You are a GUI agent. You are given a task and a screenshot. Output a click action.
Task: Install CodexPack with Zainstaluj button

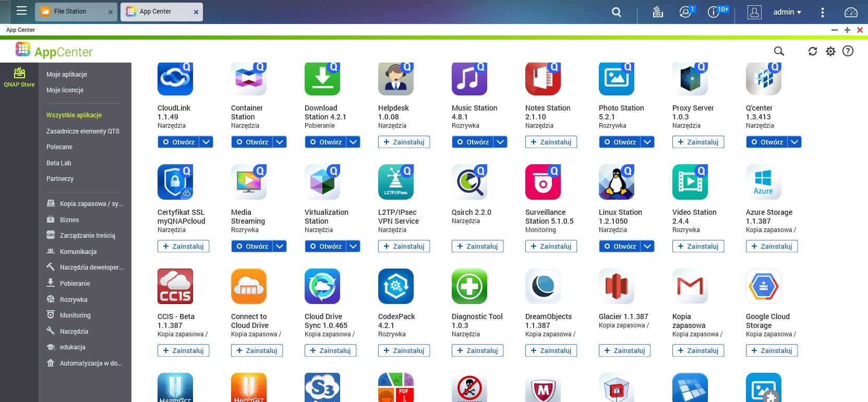(x=404, y=350)
